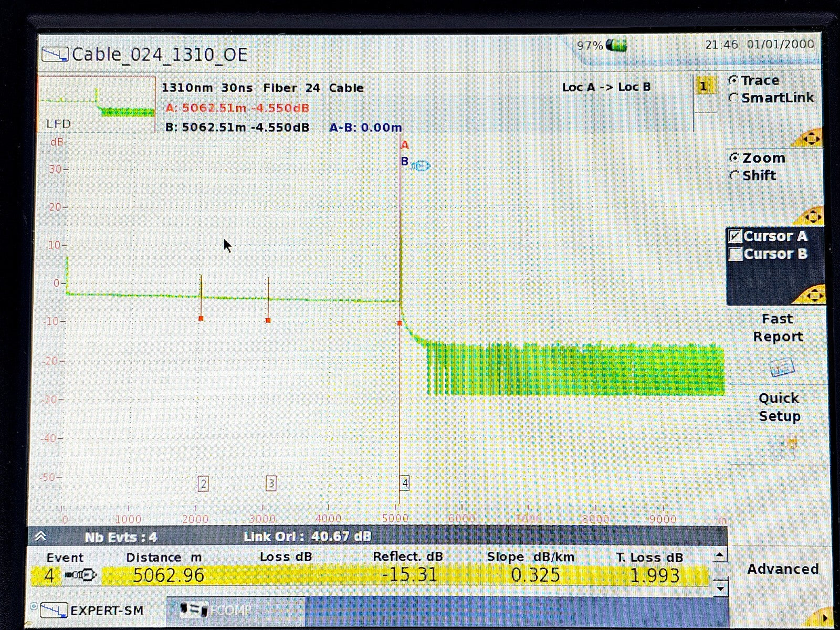Expand the event table with double-chevron
The width and height of the screenshot is (840, 630).
click(41, 537)
